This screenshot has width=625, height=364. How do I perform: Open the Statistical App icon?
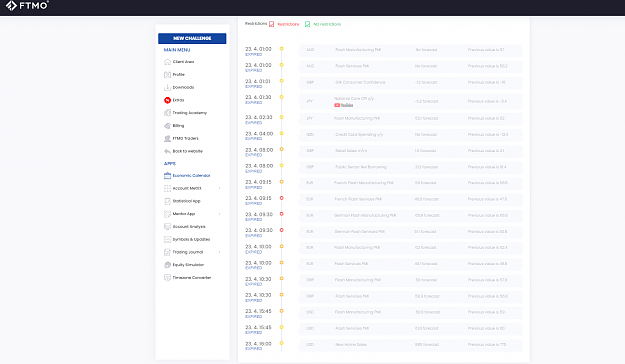[x=167, y=201]
